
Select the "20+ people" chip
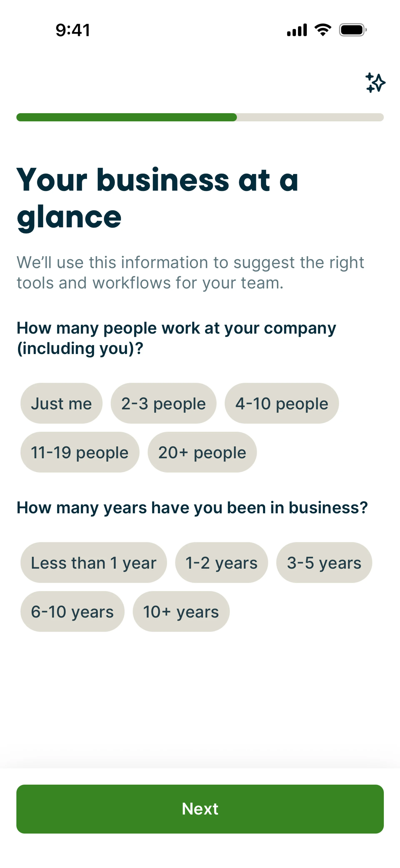202,452
